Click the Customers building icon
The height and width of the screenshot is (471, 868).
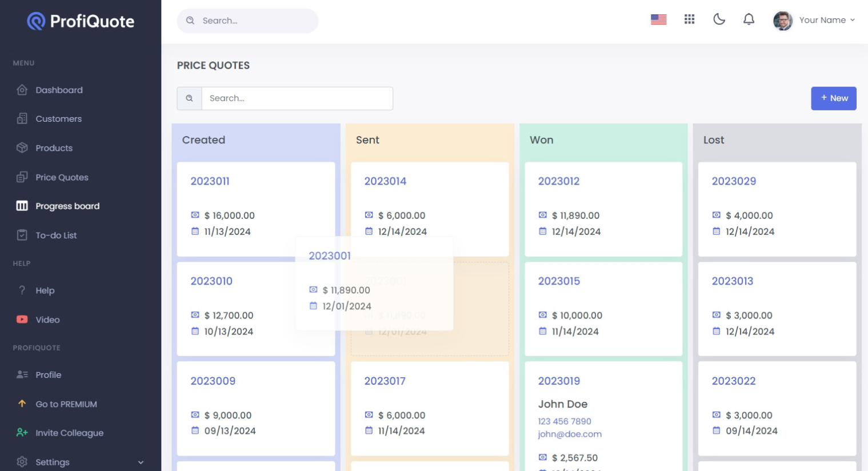[22, 118]
